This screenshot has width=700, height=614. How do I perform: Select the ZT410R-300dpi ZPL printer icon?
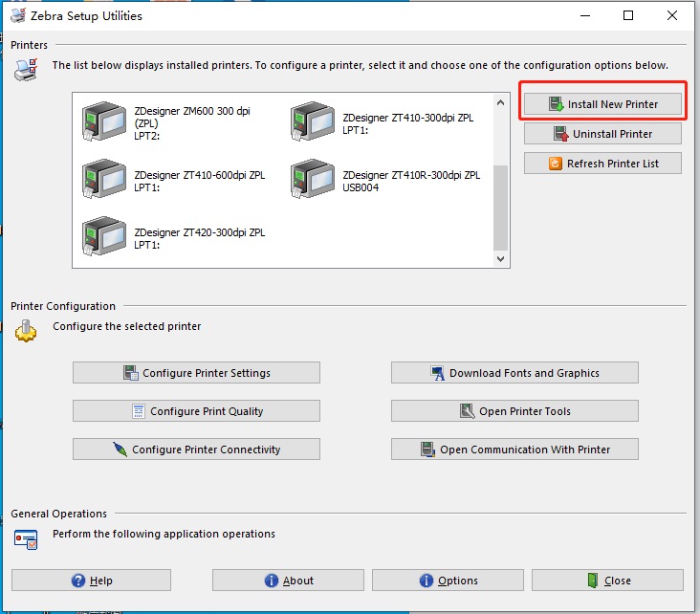(312, 179)
